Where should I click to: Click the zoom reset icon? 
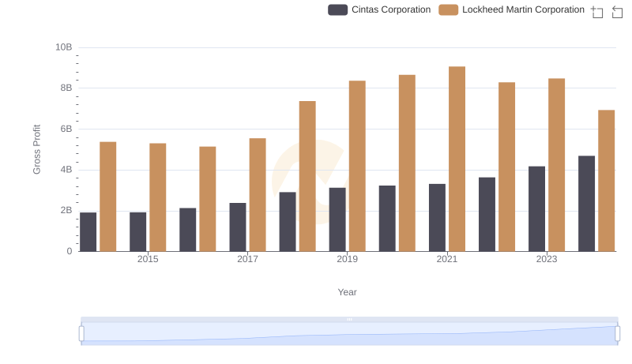(x=617, y=12)
